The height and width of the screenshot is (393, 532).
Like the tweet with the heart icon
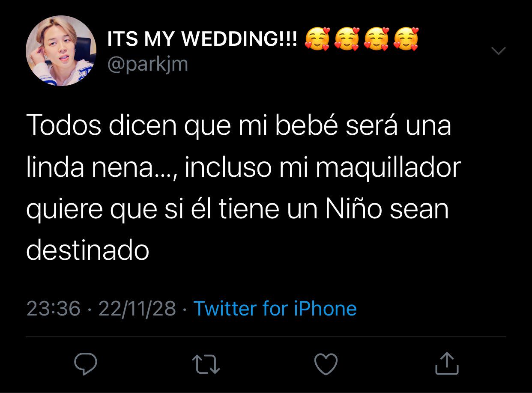pos(326,364)
